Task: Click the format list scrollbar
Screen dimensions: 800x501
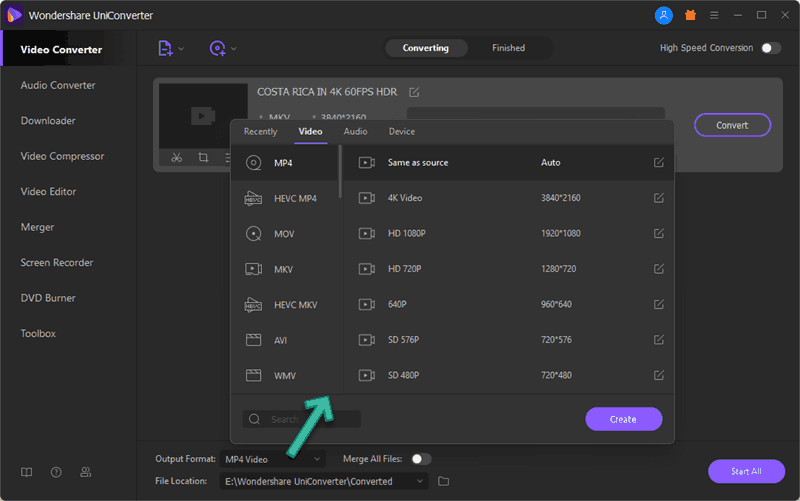Action: point(340,172)
